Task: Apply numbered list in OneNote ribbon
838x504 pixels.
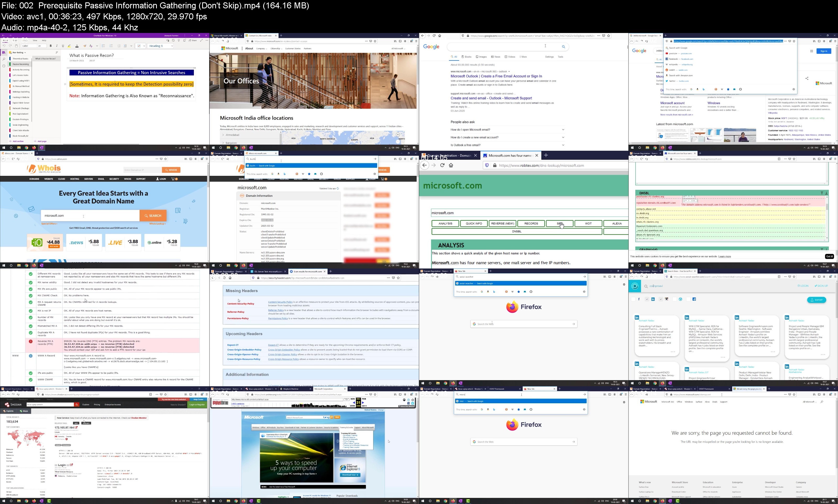Action: (x=111, y=46)
